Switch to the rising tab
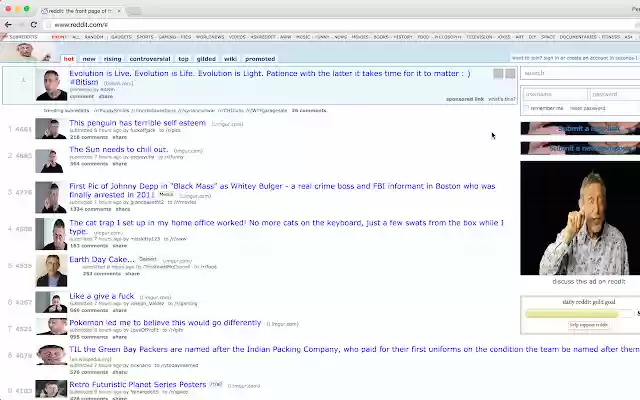This screenshot has width=640, height=400. point(112,59)
